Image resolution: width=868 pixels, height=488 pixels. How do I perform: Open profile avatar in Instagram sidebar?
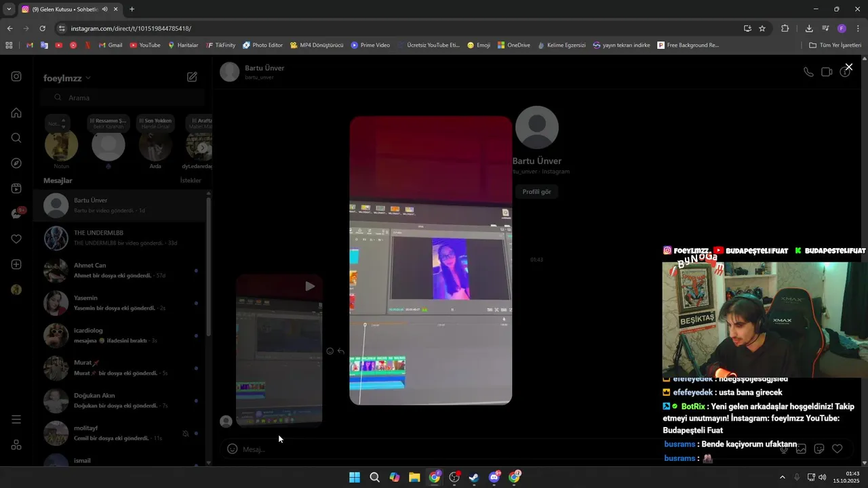click(x=16, y=289)
